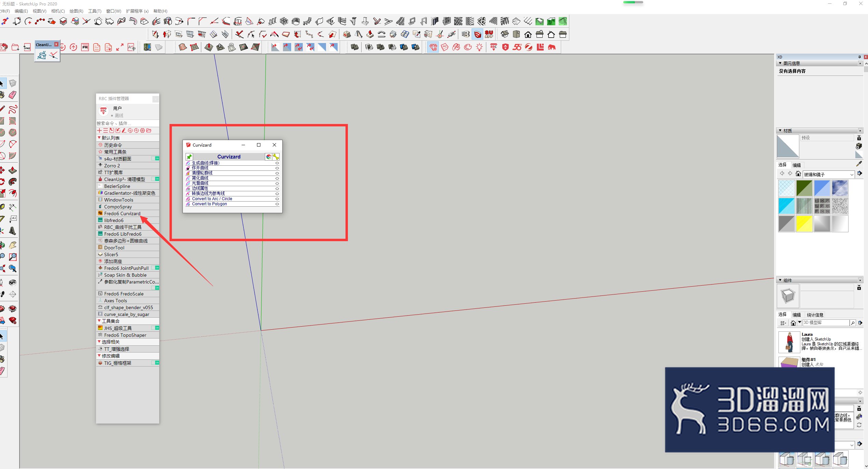Open the Curvizard documentation books icon

269,156
